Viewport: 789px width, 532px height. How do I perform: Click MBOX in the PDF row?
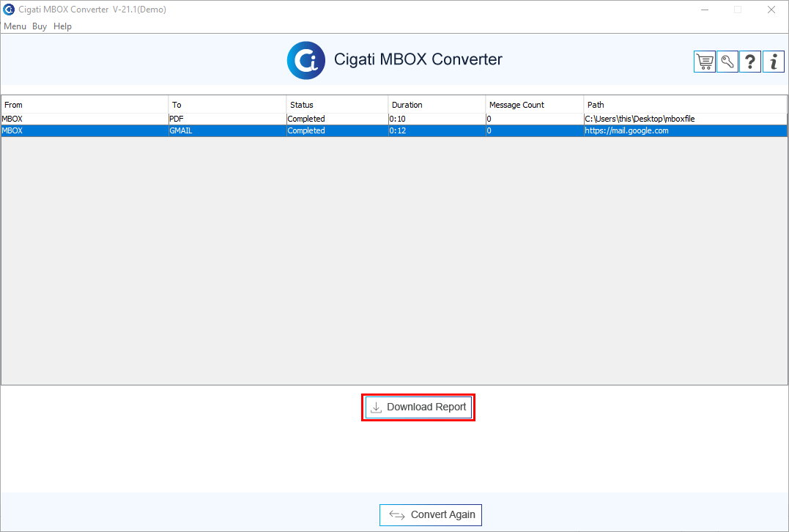(12, 119)
